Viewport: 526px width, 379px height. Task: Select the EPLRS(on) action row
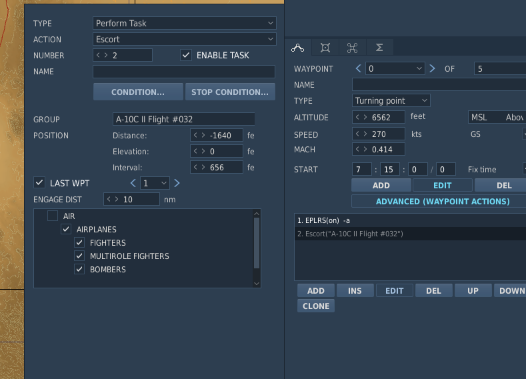(410, 220)
